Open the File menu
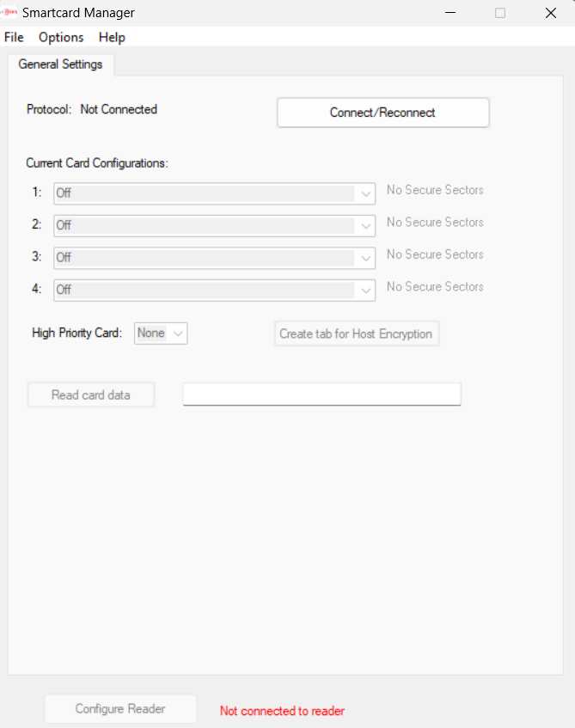575x728 pixels. [x=14, y=37]
